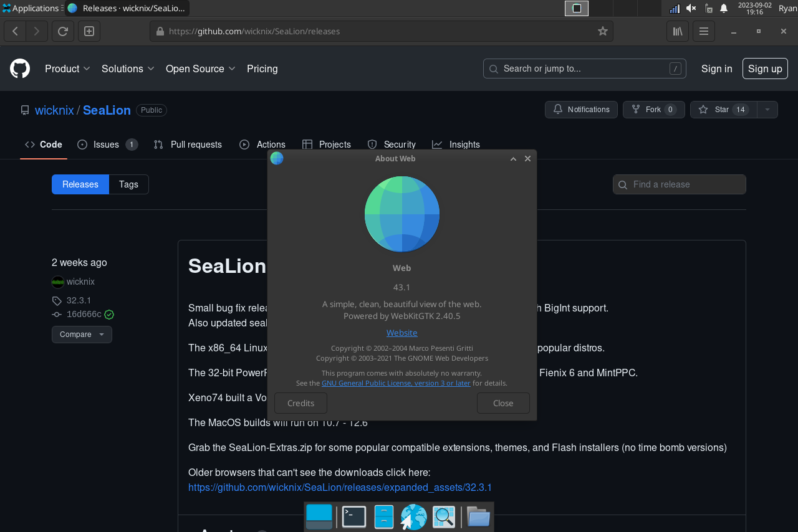The image size is (798, 532).
Task: Show desktop using first dock icon
Action: coord(319,516)
